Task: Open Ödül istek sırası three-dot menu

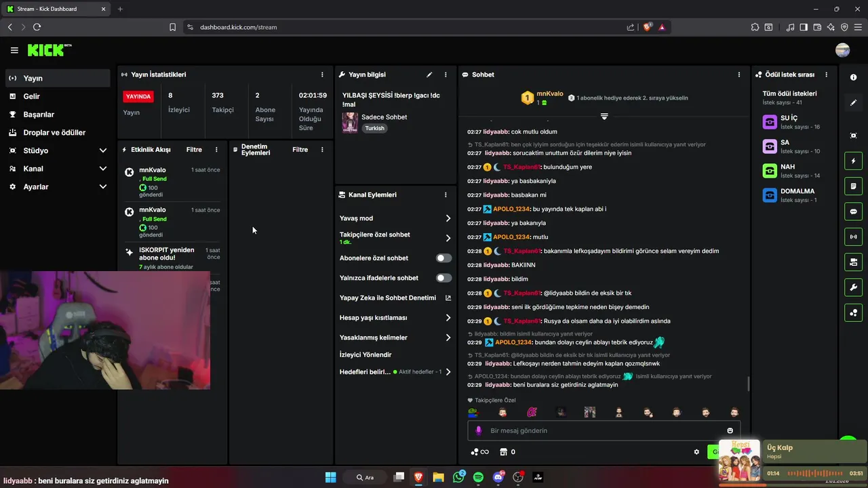Action: click(826, 75)
